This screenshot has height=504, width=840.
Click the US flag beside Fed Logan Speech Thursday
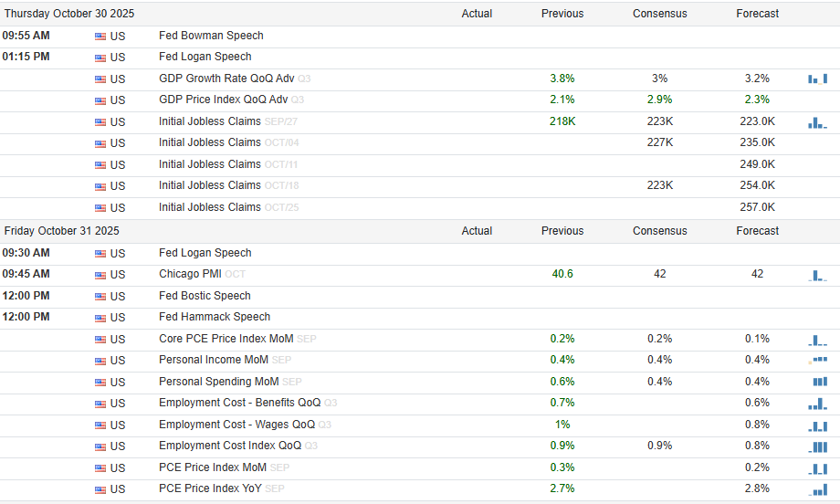[x=100, y=57]
